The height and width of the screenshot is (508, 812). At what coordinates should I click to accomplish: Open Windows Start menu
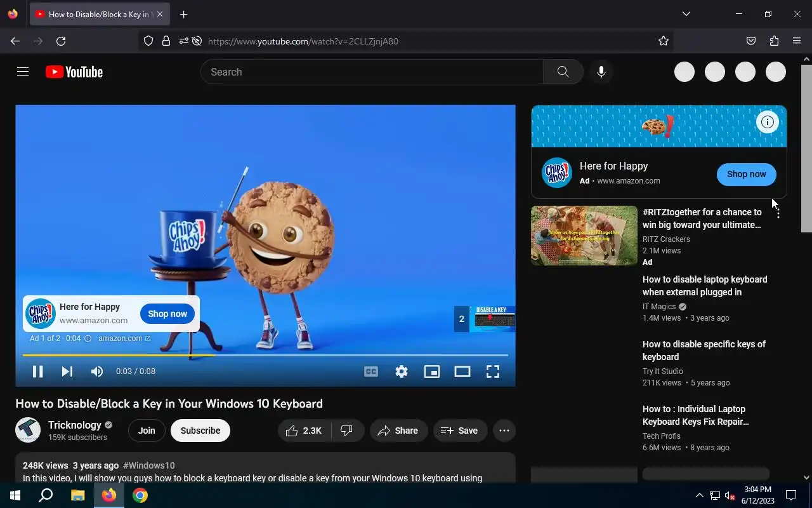(x=15, y=495)
